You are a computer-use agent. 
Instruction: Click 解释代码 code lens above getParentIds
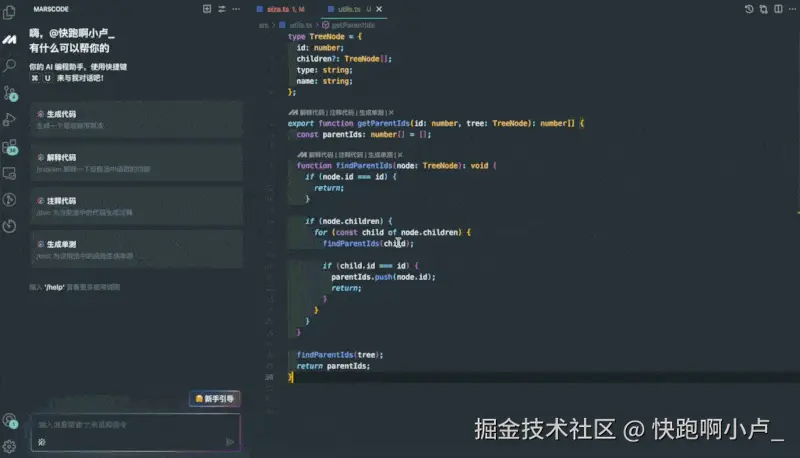(312, 112)
